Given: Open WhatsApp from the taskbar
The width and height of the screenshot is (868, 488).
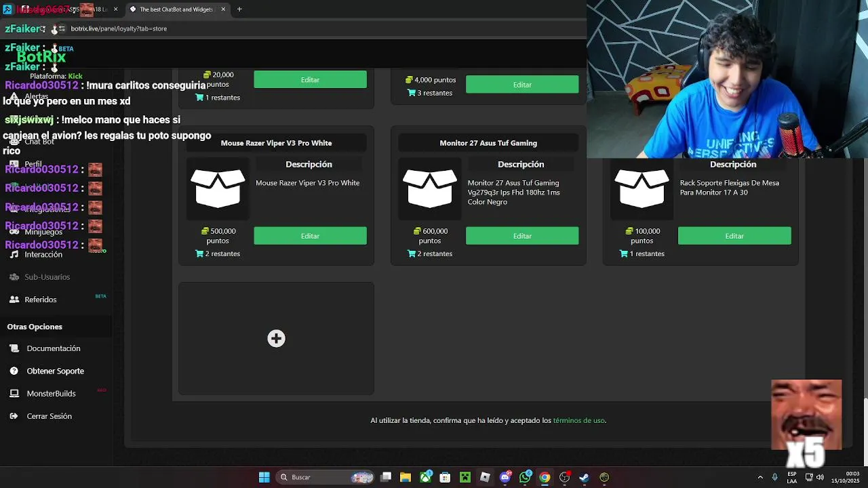Looking at the screenshot, I should pos(525,477).
